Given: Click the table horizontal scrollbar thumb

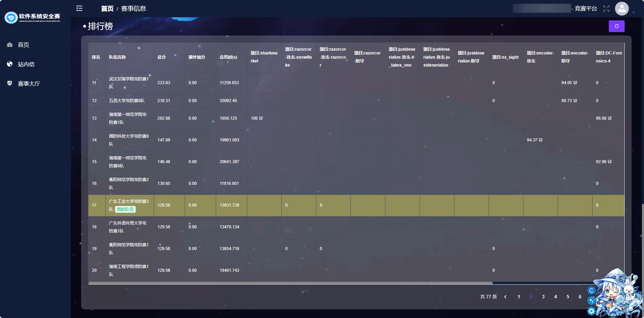Looking at the screenshot, I should tap(290, 283).
